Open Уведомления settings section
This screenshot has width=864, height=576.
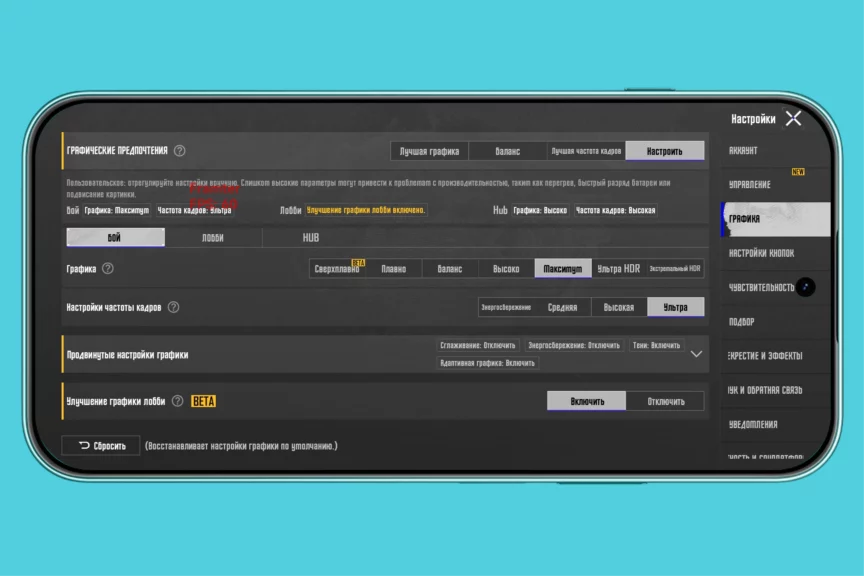point(774,424)
